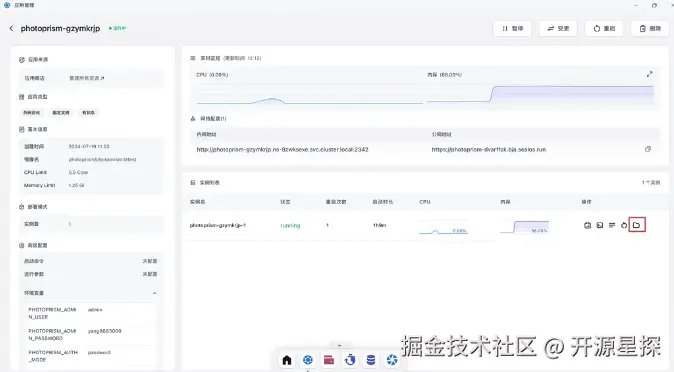Open the blue Kubernetes app-launchpad dock icon
This screenshot has height=372, width=674.
pyautogui.click(x=308, y=360)
